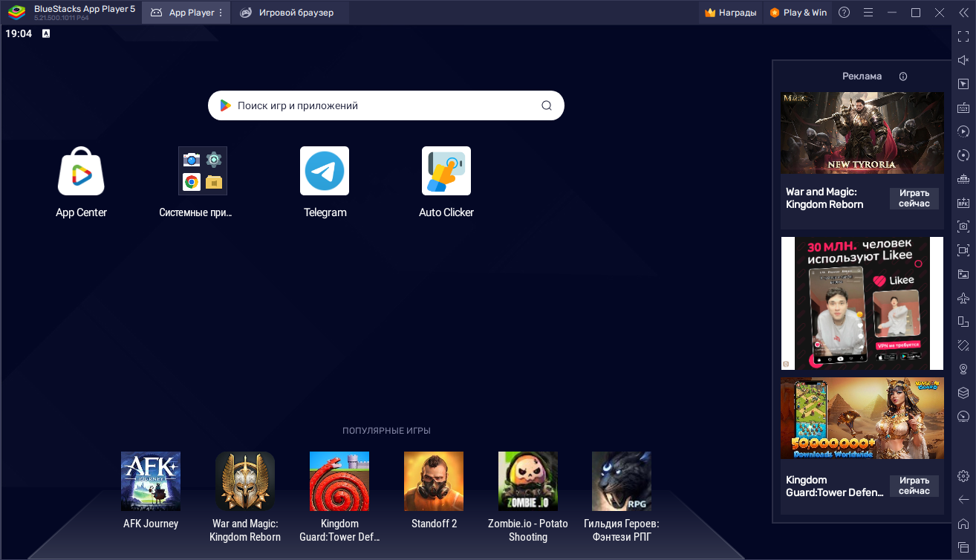The image size is (976, 560).
Task: Rotate the screen via sidebar icon
Action: click(963, 345)
